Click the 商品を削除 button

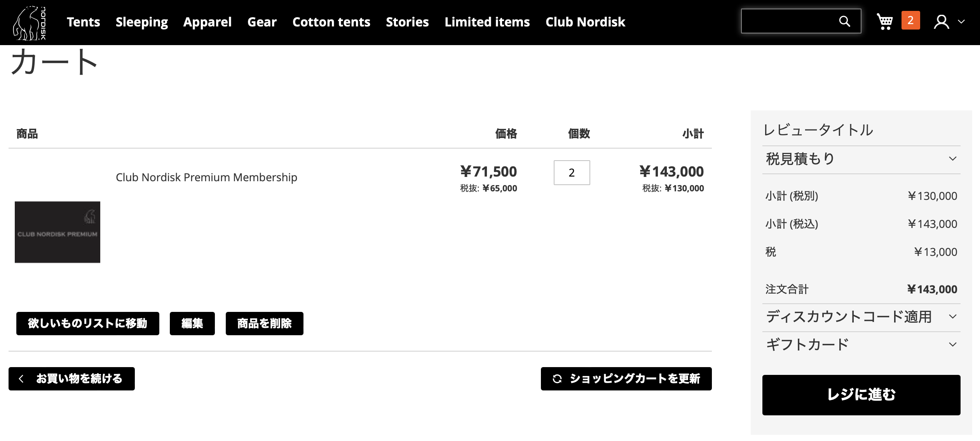point(264,323)
